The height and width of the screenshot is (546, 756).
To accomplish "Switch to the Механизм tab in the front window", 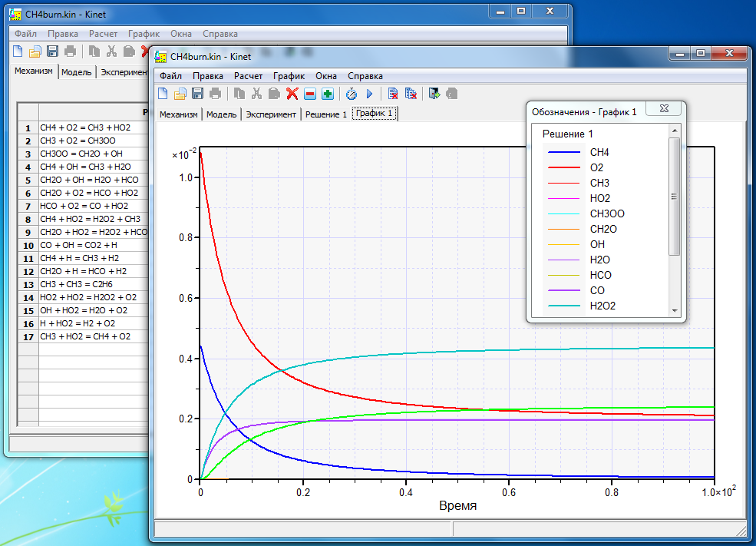I will 178,114.
